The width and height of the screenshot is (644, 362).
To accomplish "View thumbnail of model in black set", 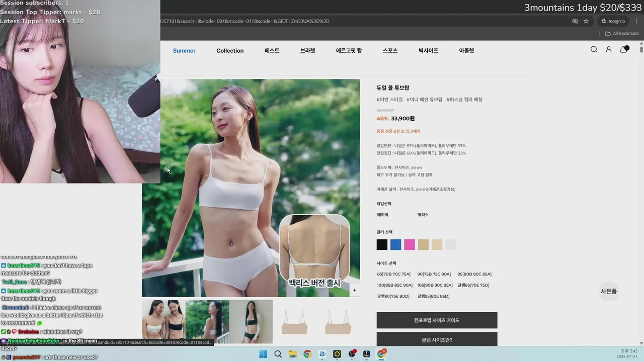I will pos(251,322).
